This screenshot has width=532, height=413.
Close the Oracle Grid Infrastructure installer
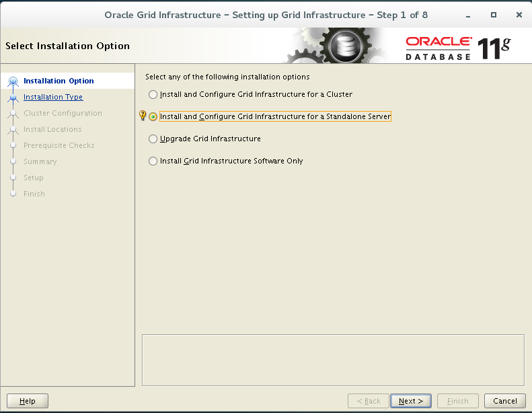pos(519,15)
